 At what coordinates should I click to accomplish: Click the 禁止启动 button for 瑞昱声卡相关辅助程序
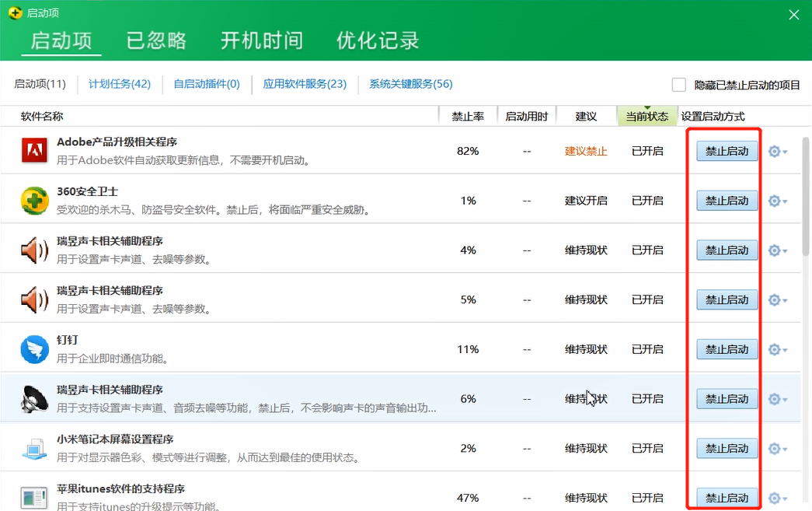point(727,398)
